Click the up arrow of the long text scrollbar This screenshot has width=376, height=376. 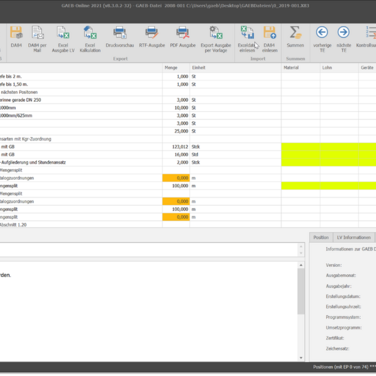point(301,265)
